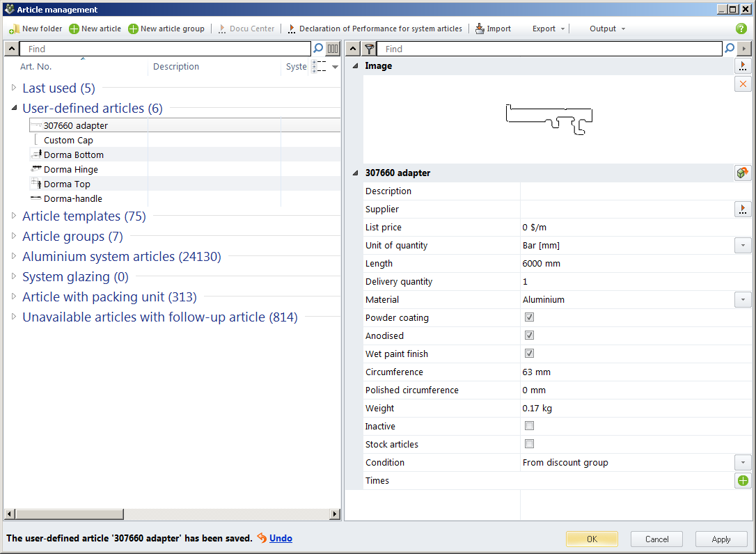
Task: Check the Stock articles checkbox
Action: 529,444
